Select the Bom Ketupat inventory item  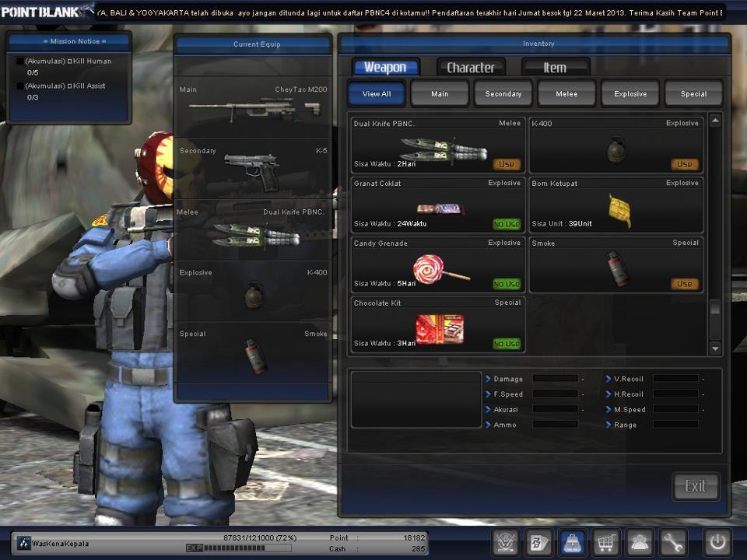click(616, 205)
